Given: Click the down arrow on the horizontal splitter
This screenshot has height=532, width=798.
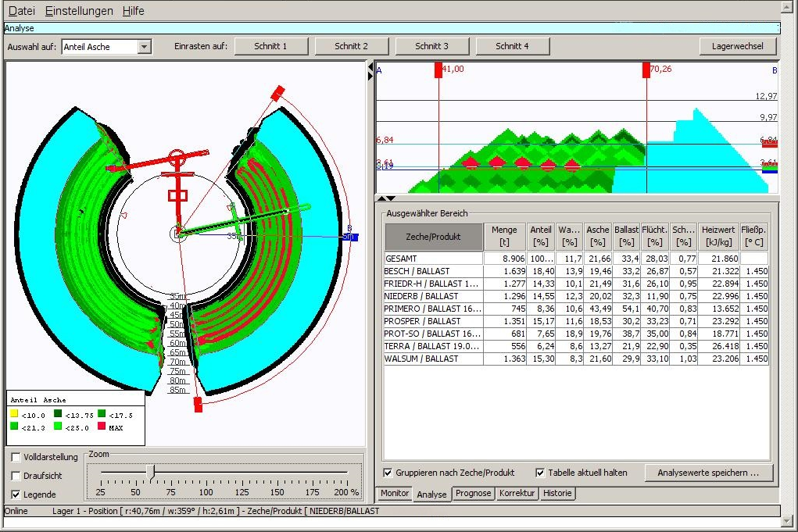Looking at the screenshot, I should click(x=390, y=198).
